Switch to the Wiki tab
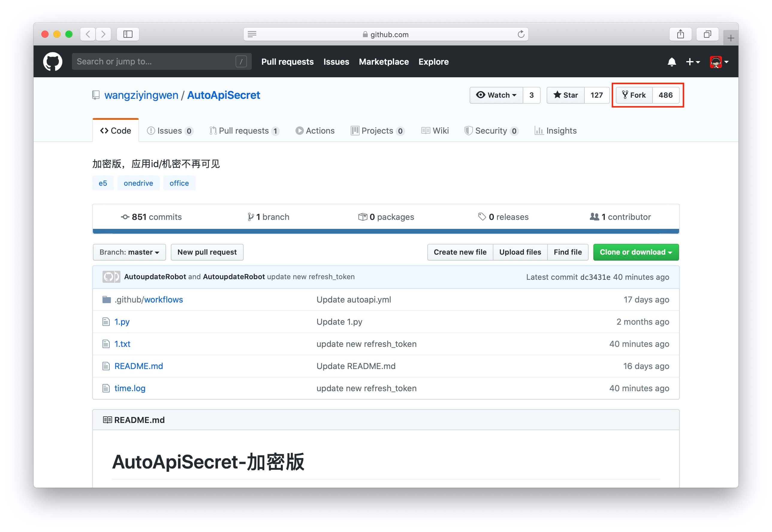 tap(435, 131)
